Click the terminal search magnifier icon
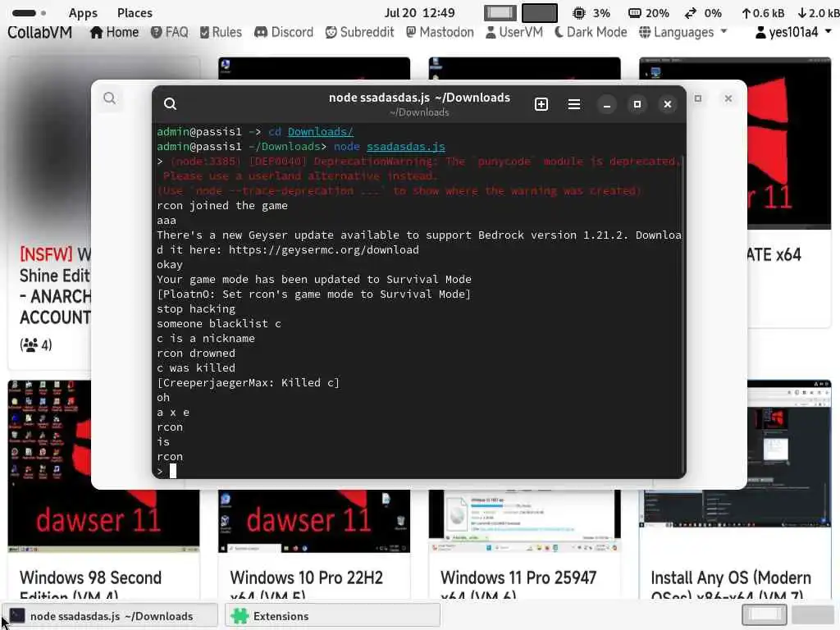This screenshot has width=840, height=630. pos(170,104)
